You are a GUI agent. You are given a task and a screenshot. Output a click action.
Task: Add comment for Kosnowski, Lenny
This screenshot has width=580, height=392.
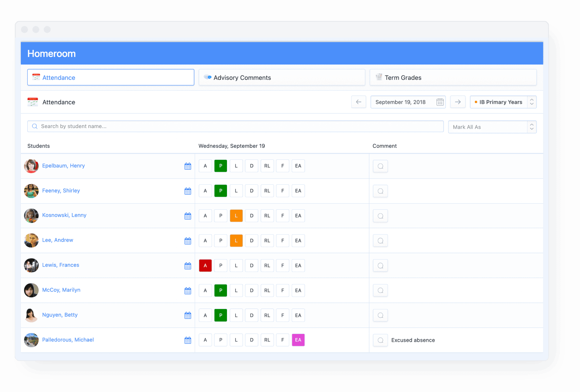tap(380, 216)
